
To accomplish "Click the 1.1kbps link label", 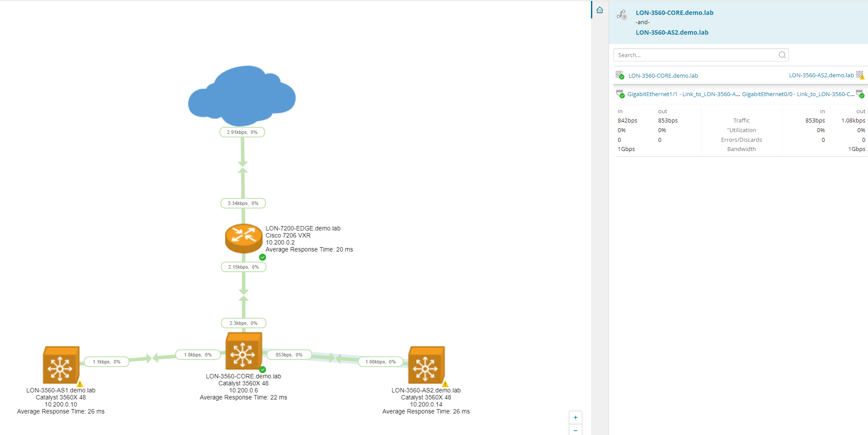I will [107, 362].
